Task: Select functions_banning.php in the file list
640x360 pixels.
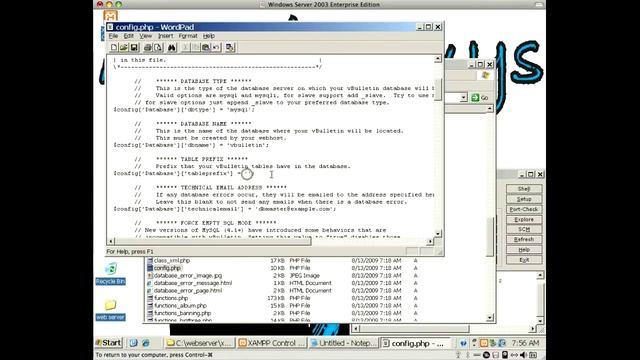Action: (182, 313)
